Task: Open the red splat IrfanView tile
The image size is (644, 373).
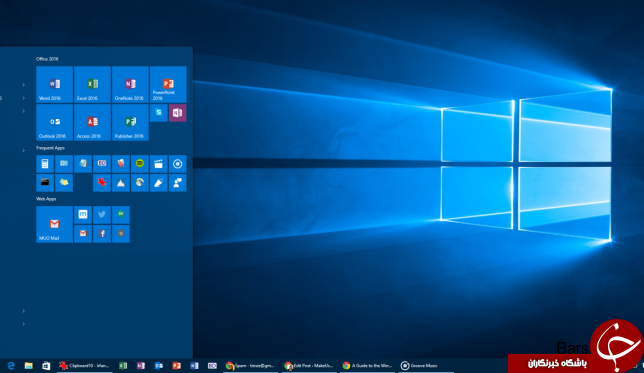Action: pyautogui.click(x=102, y=183)
